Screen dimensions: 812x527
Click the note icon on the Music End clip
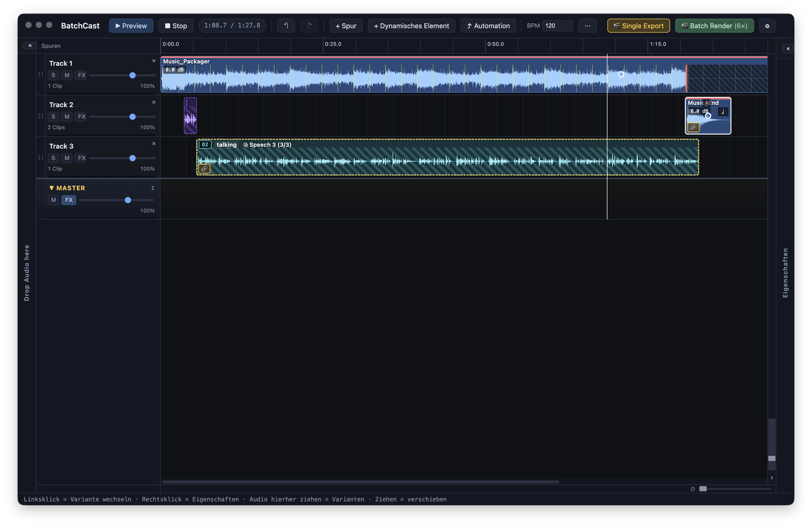(x=723, y=112)
